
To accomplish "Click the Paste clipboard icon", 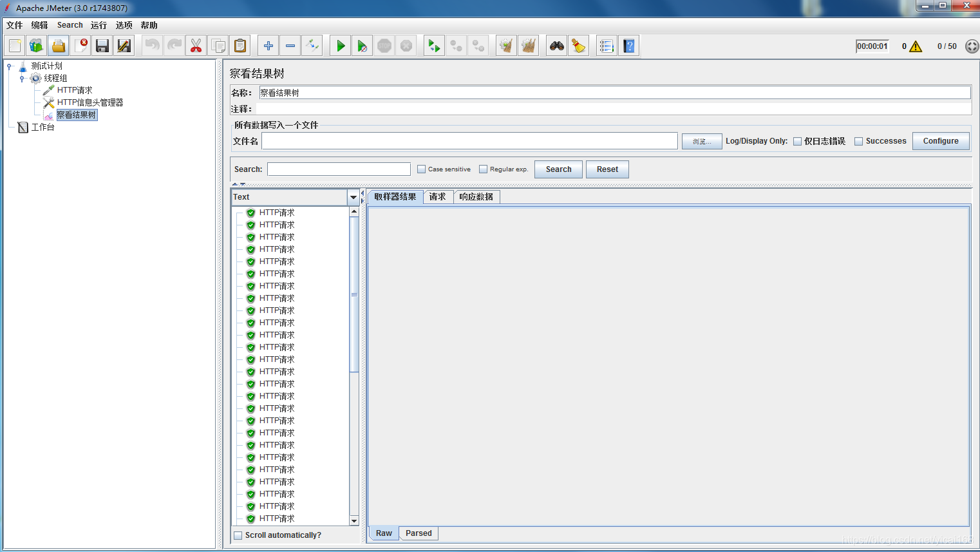I will [x=240, y=46].
